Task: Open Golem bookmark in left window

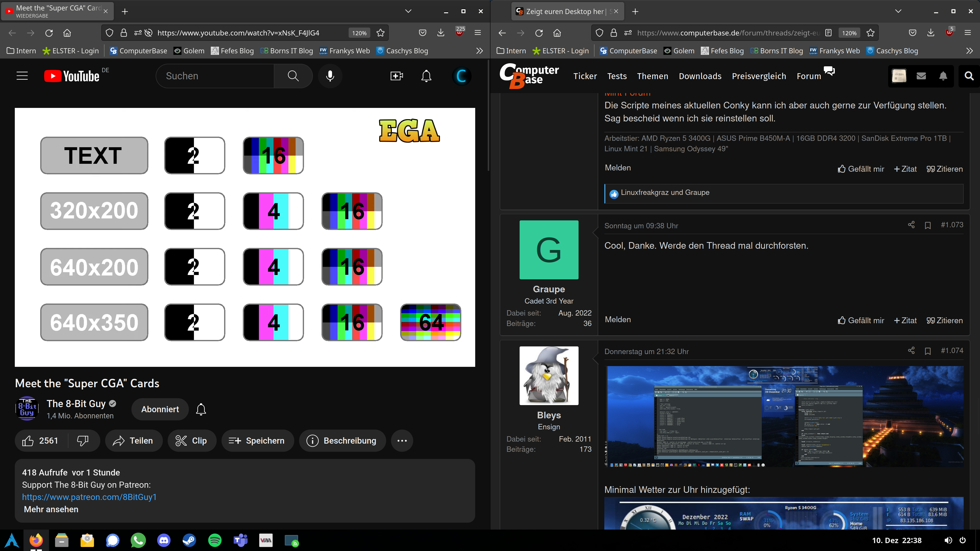Action: tap(189, 51)
